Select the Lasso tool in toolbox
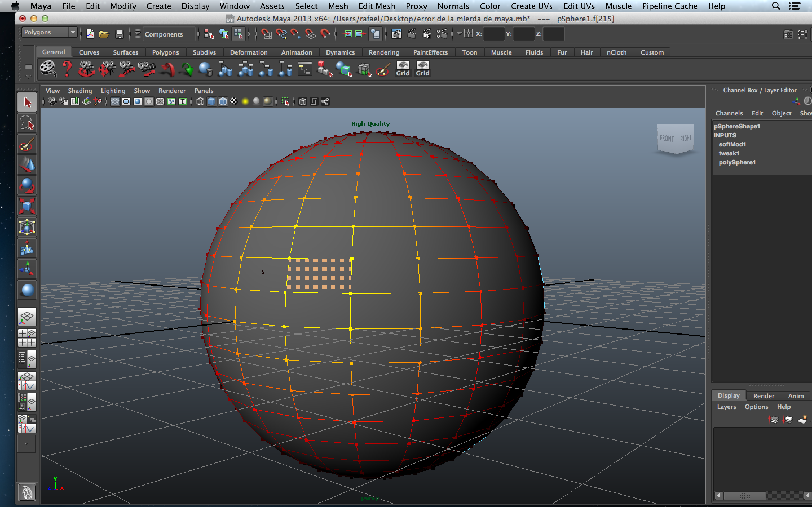 tap(27, 124)
